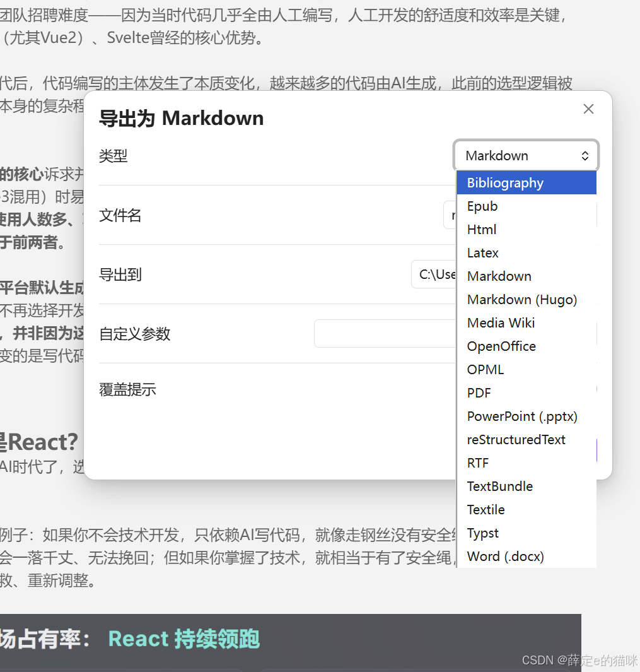Click the 文件名 label text
The height and width of the screenshot is (672, 640).
(120, 215)
